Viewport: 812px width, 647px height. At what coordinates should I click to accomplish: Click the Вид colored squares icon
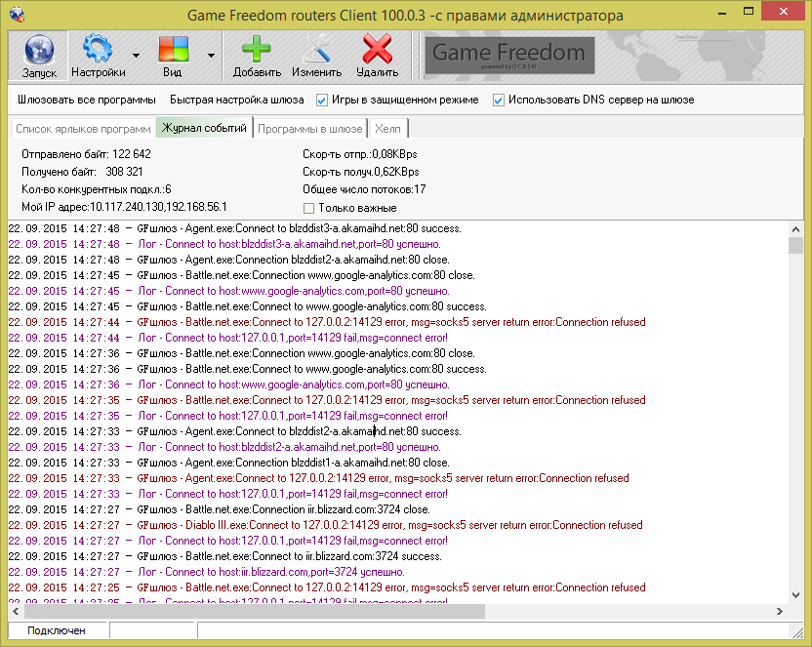[173, 49]
